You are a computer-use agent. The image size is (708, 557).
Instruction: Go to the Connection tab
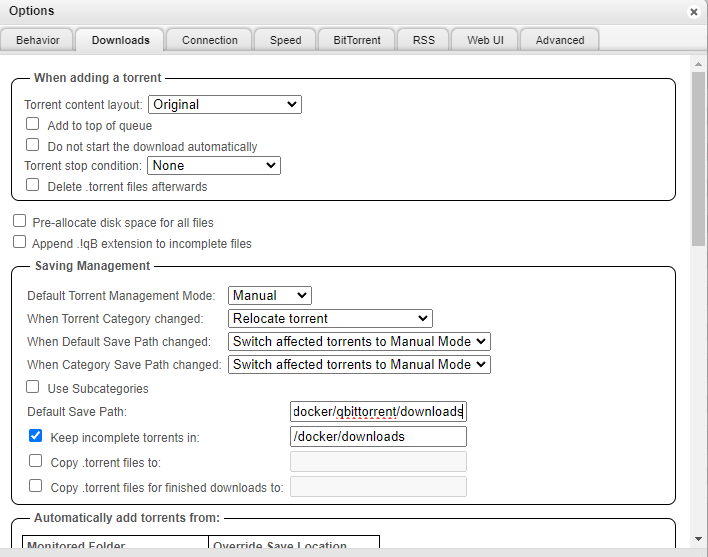210,40
